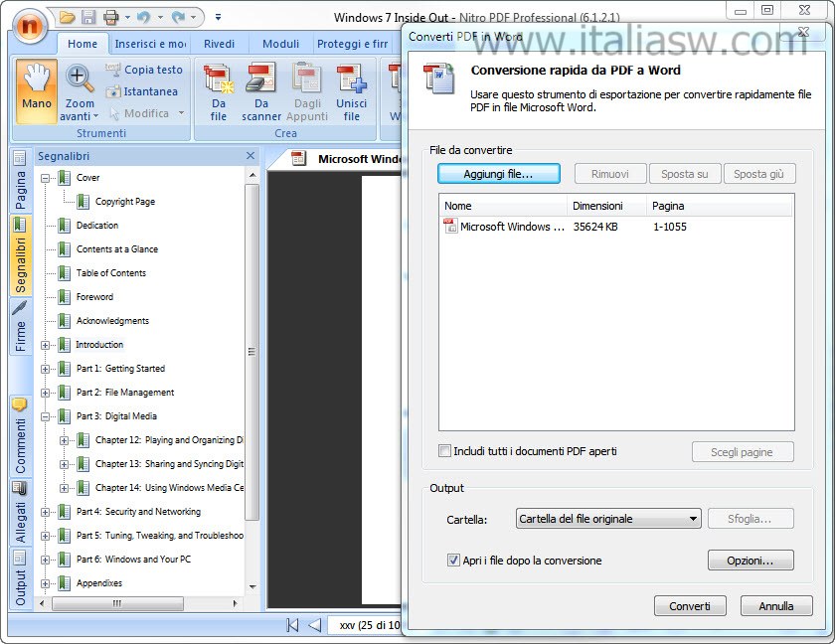Choose the Copia testo tool
Screen dimensions: 835x644
(145, 70)
